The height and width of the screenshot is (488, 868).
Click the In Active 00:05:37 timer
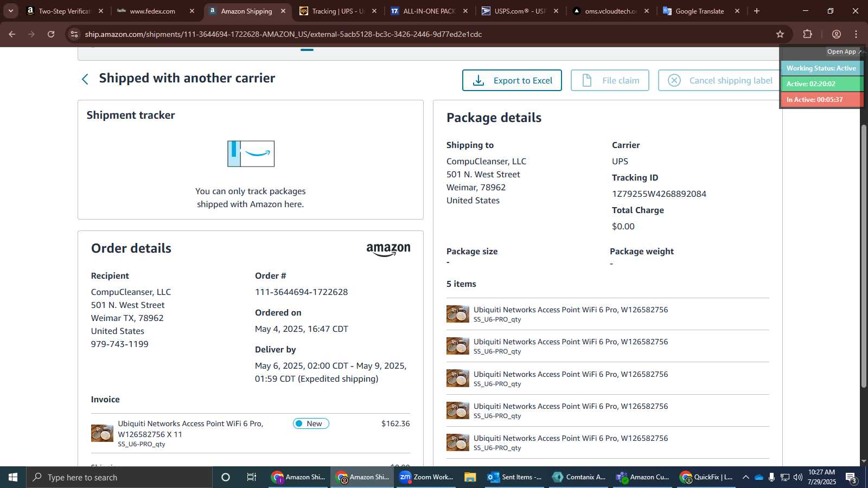pos(821,100)
